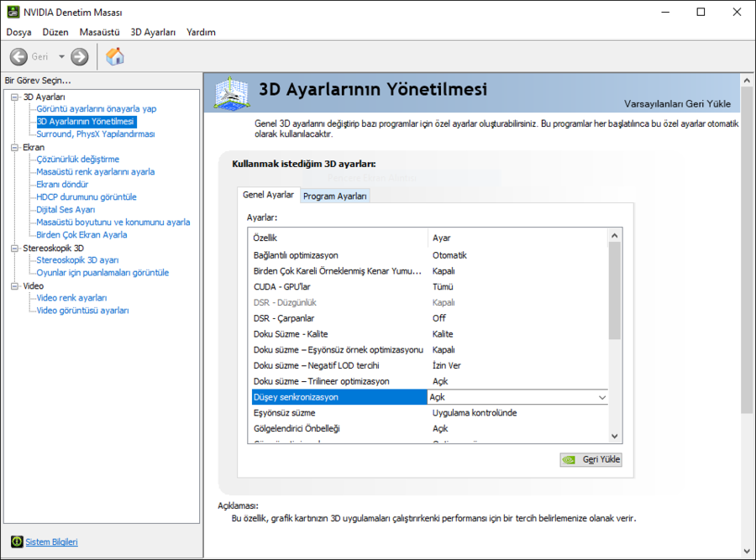The image size is (756, 560).
Task: Open Çözünürlük değiştirme page
Action: (x=77, y=159)
